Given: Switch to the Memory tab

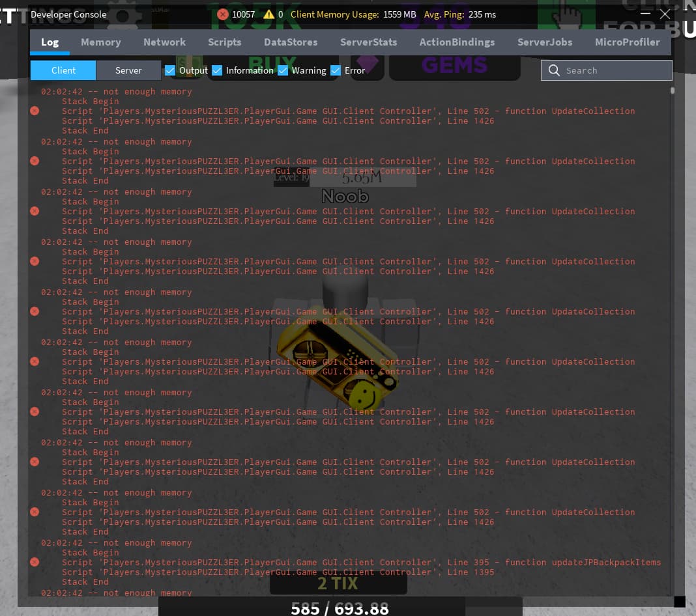Looking at the screenshot, I should pos(101,42).
